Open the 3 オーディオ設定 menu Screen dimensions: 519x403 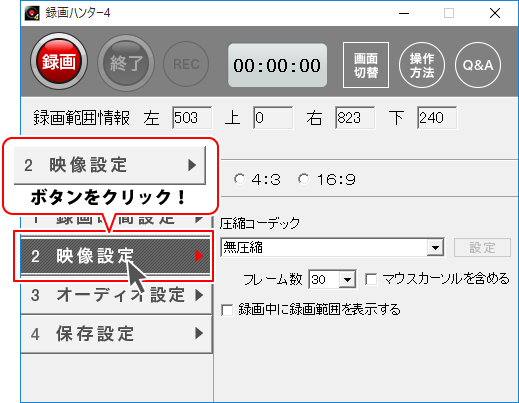pos(117,295)
